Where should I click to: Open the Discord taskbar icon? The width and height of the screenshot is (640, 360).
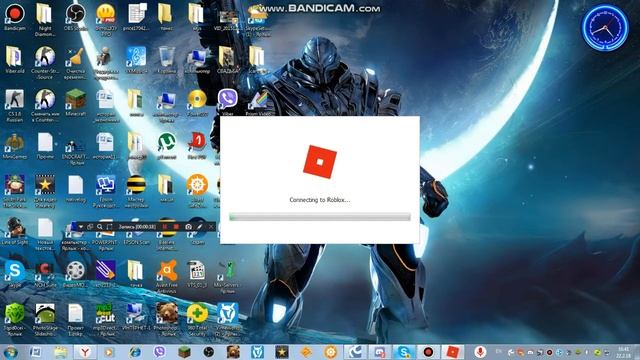(379, 352)
